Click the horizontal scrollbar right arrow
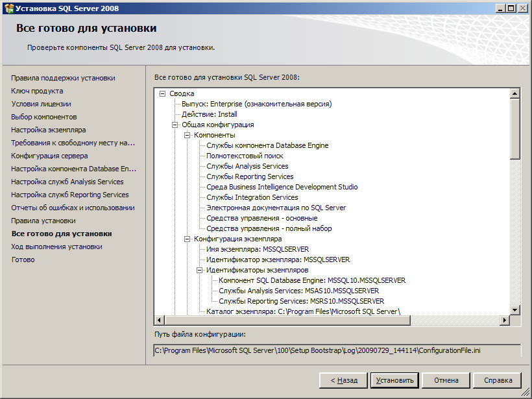Screen dimensions: 532x399 click(x=505, y=320)
